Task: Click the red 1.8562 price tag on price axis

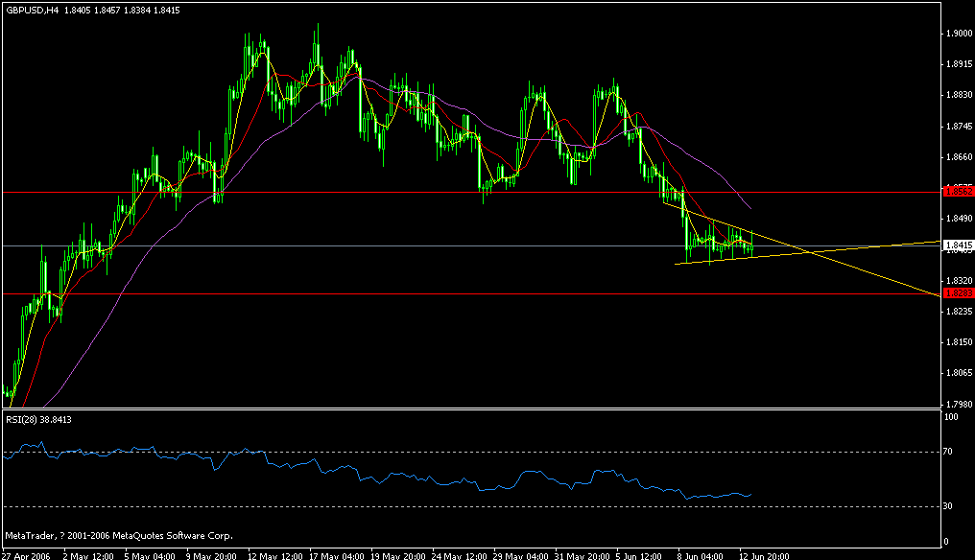Action: [x=957, y=191]
